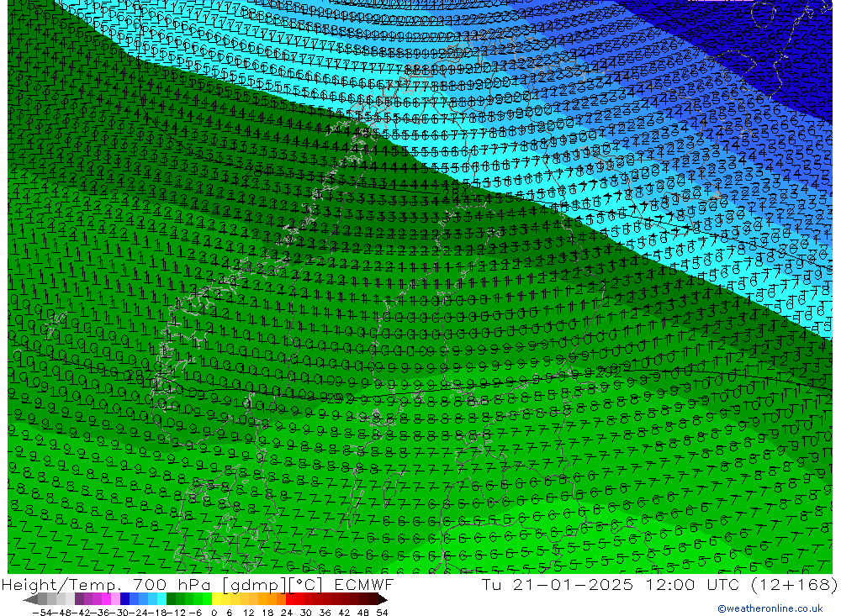Click the '0' legend scale label
The image size is (841, 616).
pyautogui.click(x=214, y=613)
